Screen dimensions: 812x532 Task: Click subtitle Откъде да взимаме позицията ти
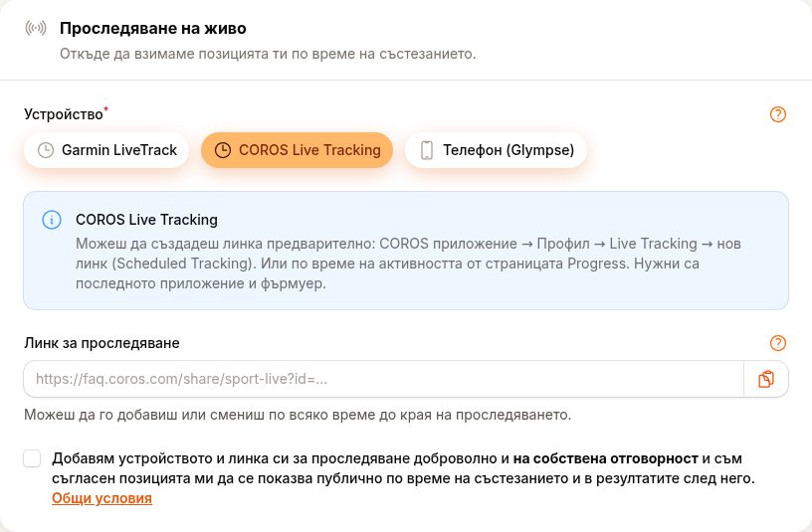(x=268, y=54)
